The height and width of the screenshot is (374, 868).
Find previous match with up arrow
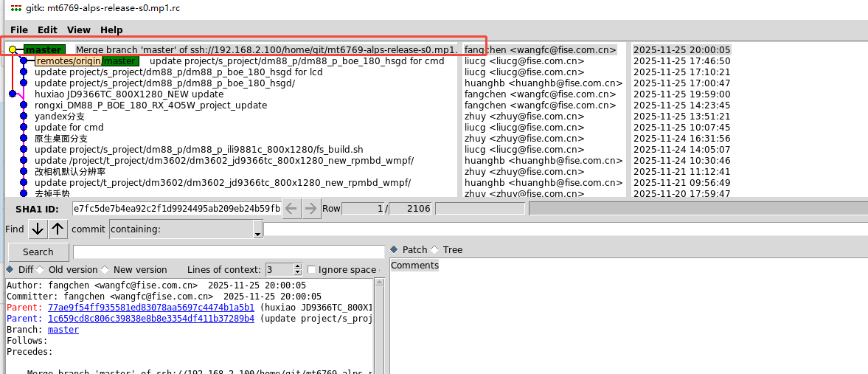click(58, 229)
